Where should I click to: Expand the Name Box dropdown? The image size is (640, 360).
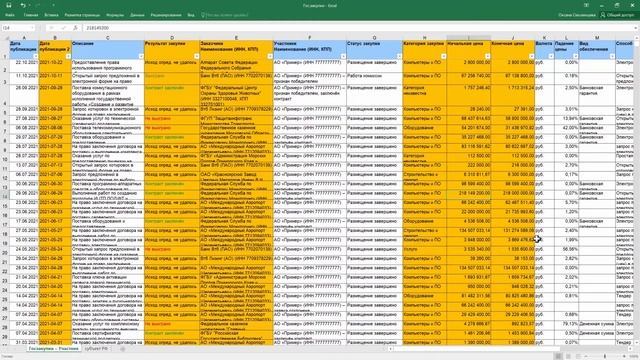click(x=32, y=28)
